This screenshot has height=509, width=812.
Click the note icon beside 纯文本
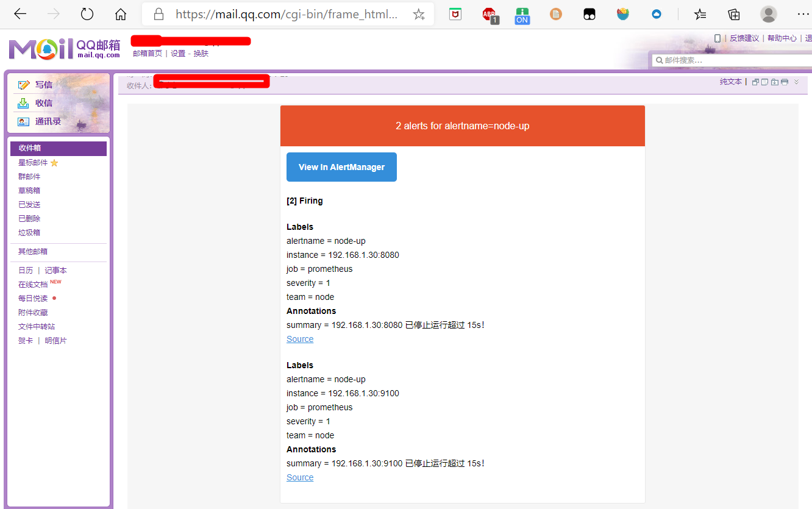(765, 82)
